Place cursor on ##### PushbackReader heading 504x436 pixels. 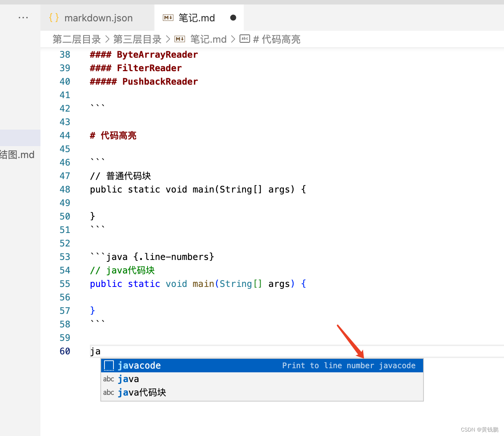(144, 82)
